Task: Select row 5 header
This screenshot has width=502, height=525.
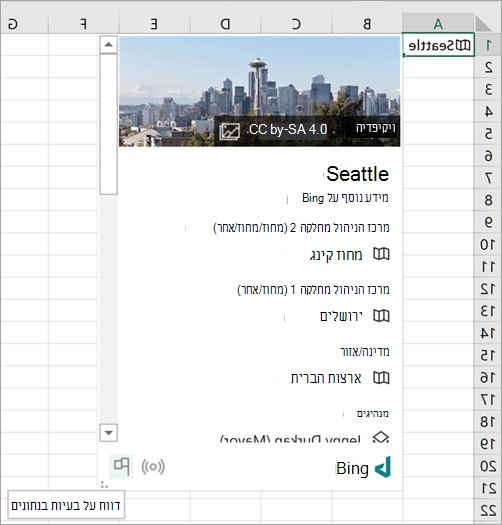Action: (488, 133)
